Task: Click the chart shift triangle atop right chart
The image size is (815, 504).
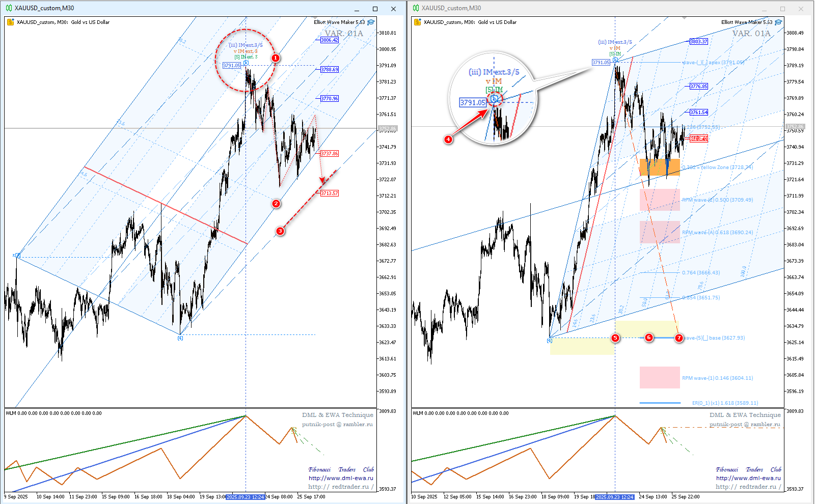Action: click(684, 18)
